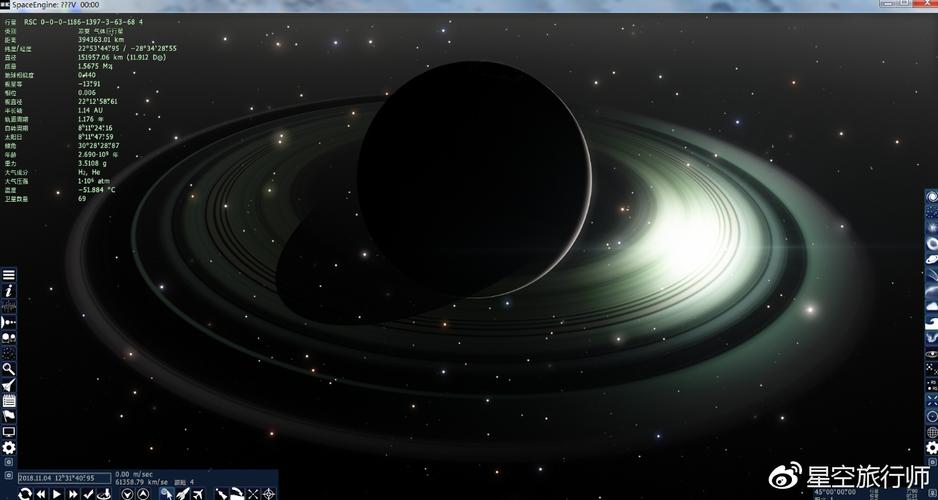Click the paper plane icon in left toolbar

[9, 385]
